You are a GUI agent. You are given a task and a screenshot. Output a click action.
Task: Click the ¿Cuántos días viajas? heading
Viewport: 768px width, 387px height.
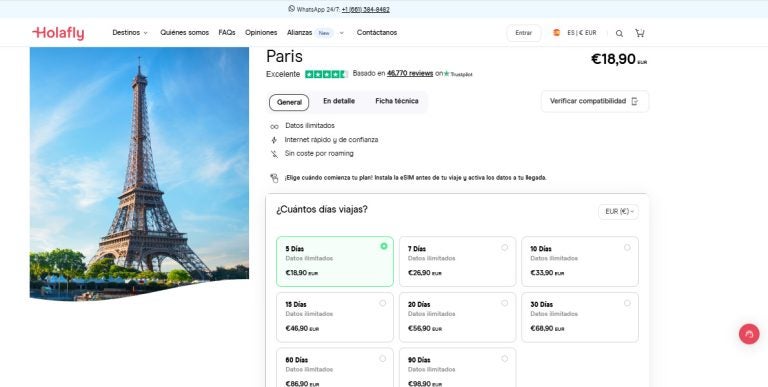tap(322, 210)
